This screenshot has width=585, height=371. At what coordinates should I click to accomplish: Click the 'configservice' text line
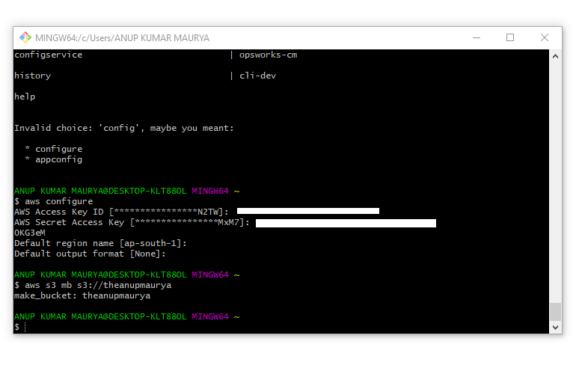(48, 55)
